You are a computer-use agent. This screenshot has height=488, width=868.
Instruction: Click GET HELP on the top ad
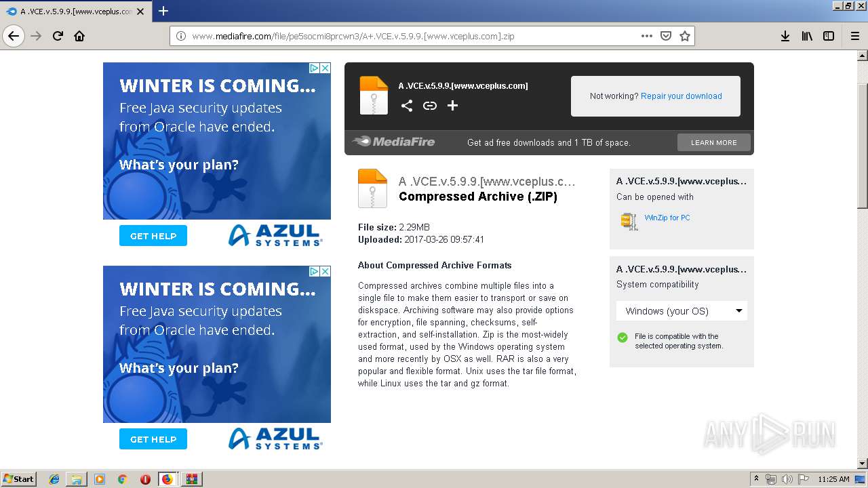pyautogui.click(x=153, y=236)
